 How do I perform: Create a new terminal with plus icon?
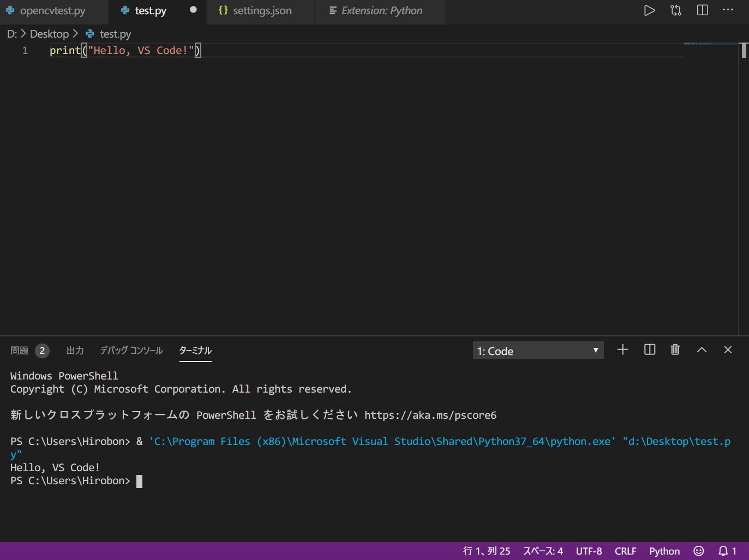(x=622, y=350)
